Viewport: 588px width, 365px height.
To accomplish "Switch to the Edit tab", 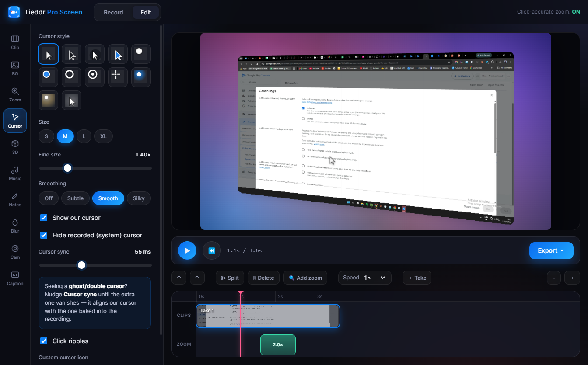I will pyautogui.click(x=146, y=12).
